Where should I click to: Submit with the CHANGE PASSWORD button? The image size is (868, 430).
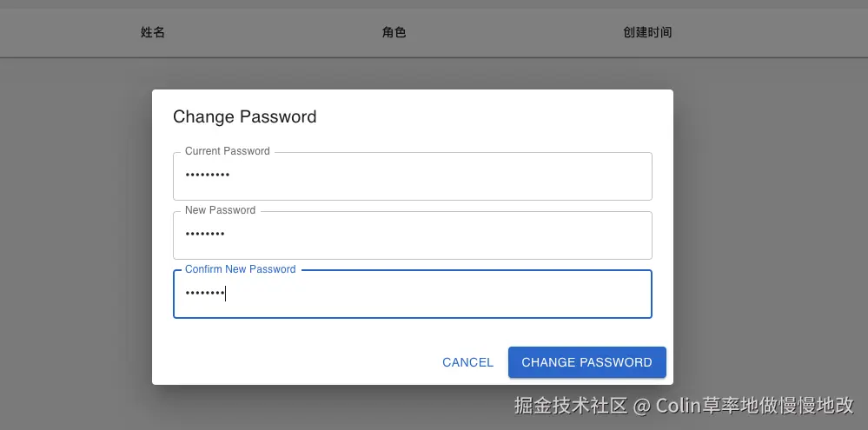586,362
